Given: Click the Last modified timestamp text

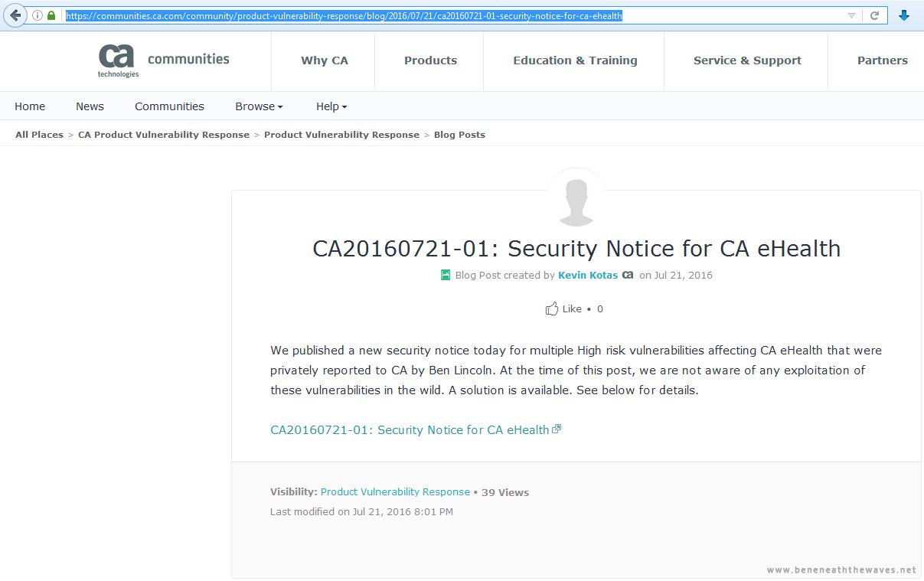Looking at the screenshot, I should [361, 511].
